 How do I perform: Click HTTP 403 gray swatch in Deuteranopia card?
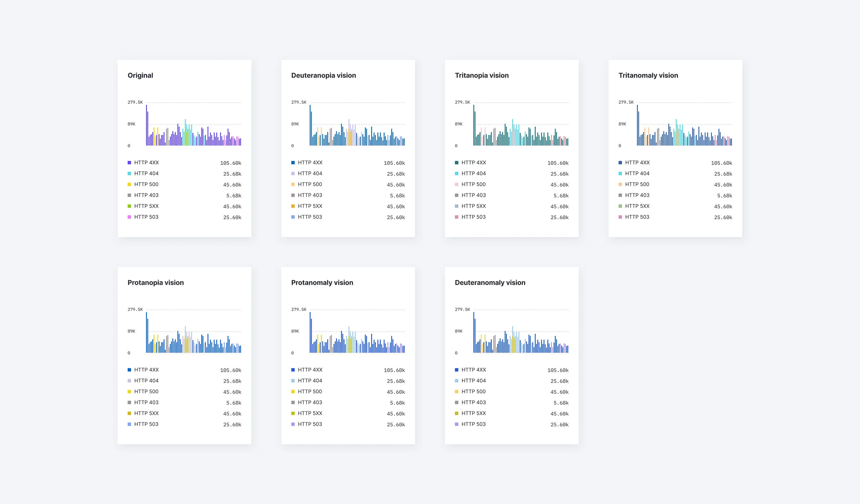293,195
